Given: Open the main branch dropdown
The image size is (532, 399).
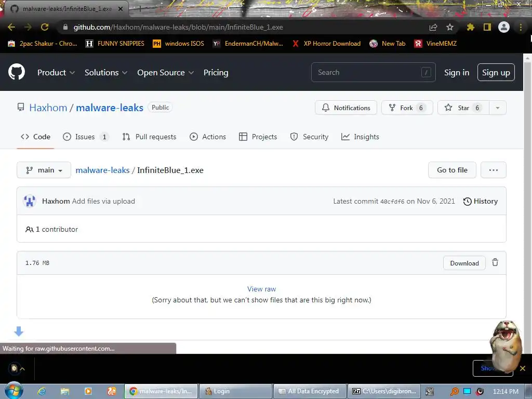Looking at the screenshot, I should (x=44, y=170).
